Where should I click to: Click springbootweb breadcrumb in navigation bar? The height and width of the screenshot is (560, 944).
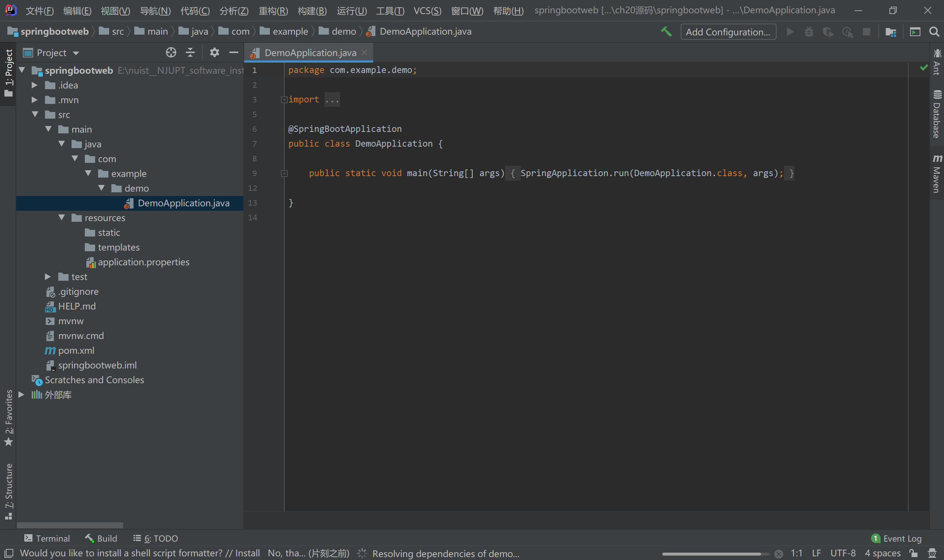[49, 32]
